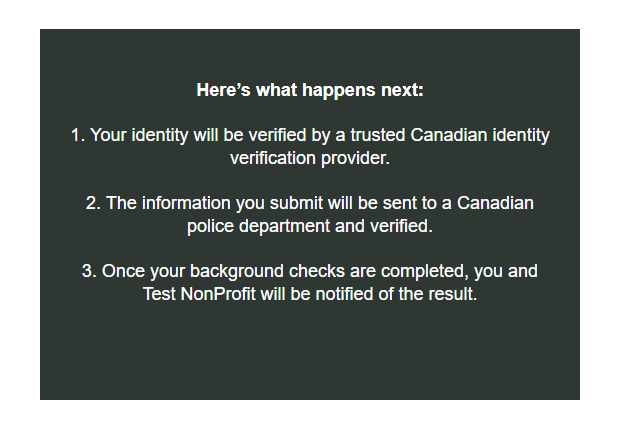
Task: Click the number "3." list marker
Action: click(x=89, y=271)
